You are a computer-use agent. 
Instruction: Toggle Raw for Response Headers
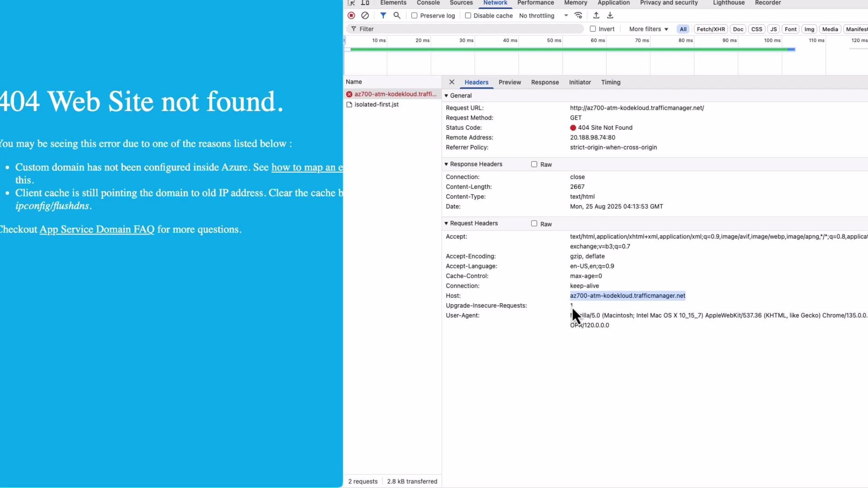tap(534, 164)
